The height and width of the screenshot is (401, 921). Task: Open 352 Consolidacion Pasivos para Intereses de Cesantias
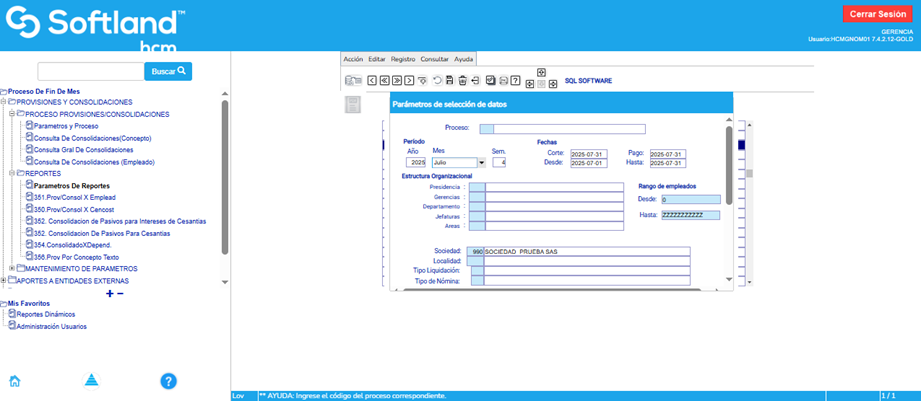(120, 221)
